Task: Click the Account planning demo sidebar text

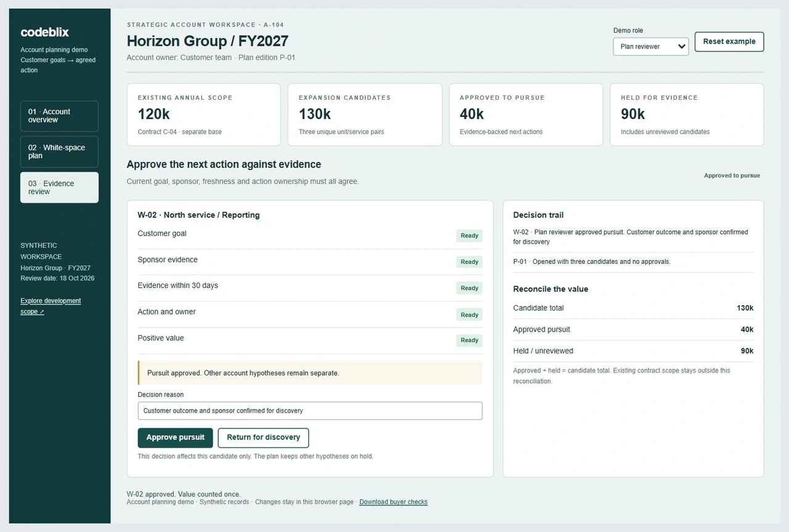Action: tap(54, 50)
